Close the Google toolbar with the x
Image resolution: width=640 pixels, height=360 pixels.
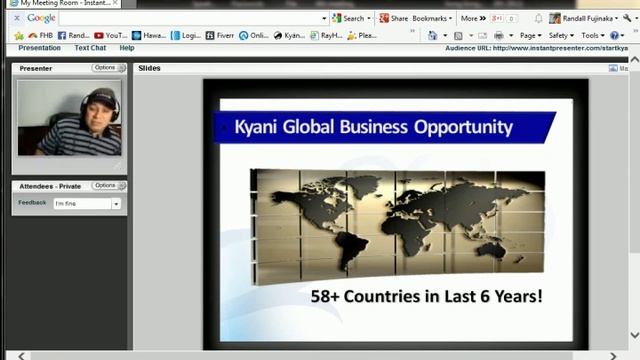coord(17,18)
